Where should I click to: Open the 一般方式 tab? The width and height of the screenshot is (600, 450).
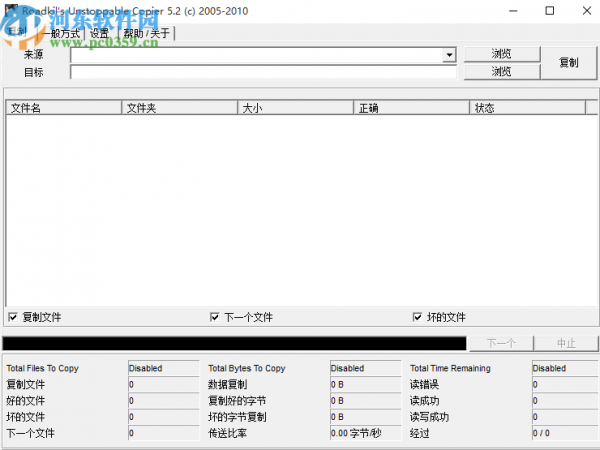[61, 34]
